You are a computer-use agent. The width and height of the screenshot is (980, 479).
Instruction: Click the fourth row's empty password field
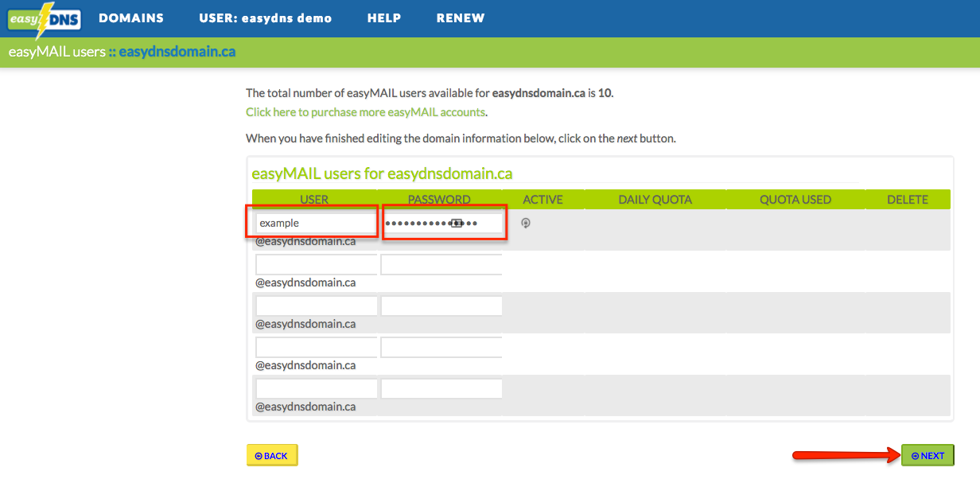[x=442, y=347]
